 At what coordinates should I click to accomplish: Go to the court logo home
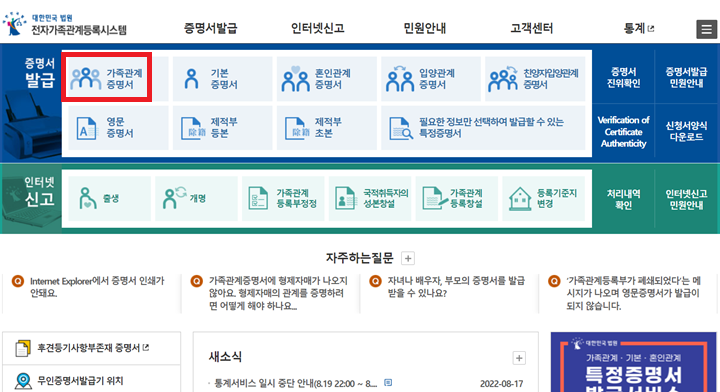[14, 24]
